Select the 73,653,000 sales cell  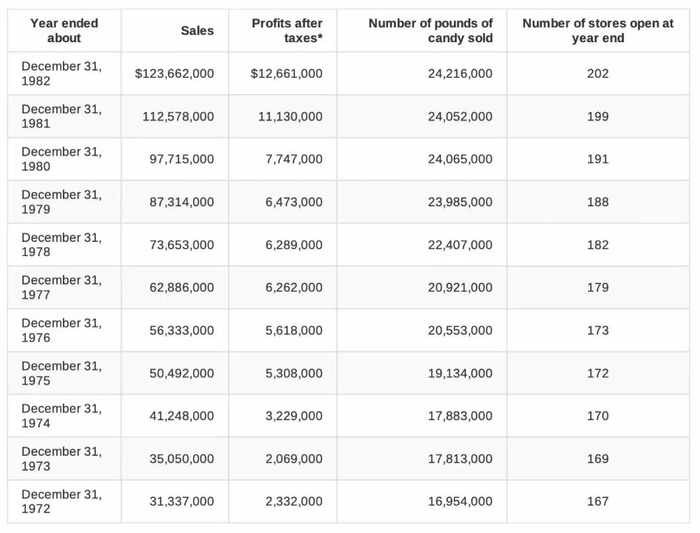[x=181, y=245]
